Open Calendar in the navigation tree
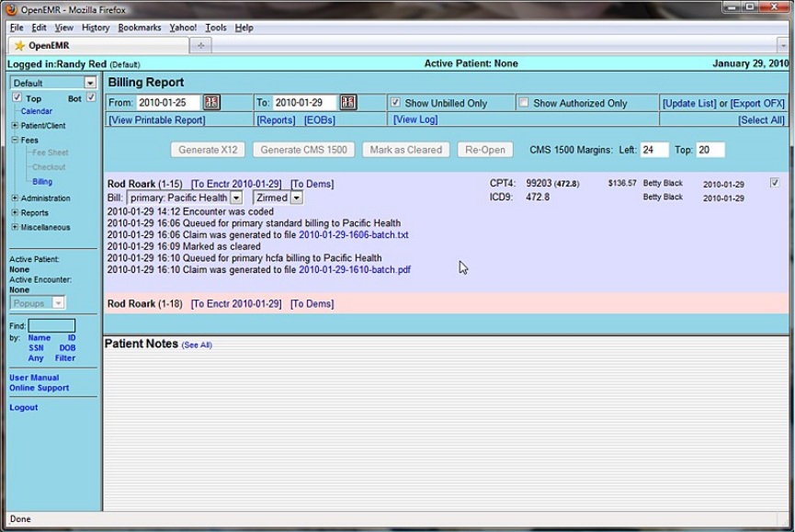This screenshot has height=532, width=795. (37, 111)
